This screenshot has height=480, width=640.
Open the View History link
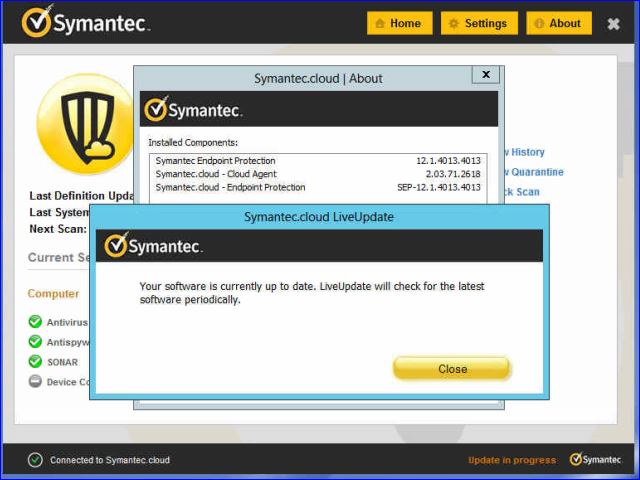522,152
